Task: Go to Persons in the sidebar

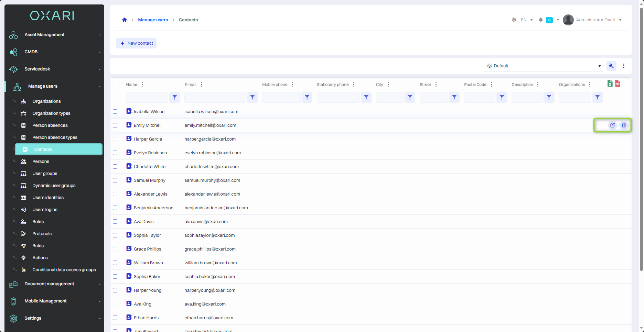Action: point(41,162)
